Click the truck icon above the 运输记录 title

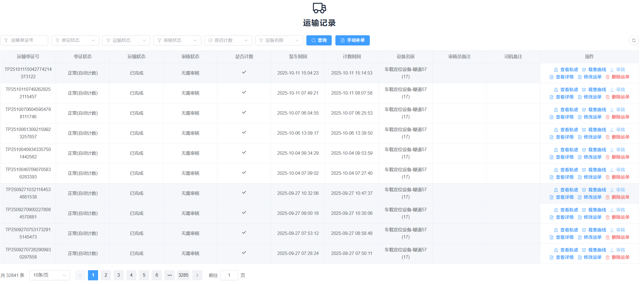click(319, 8)
